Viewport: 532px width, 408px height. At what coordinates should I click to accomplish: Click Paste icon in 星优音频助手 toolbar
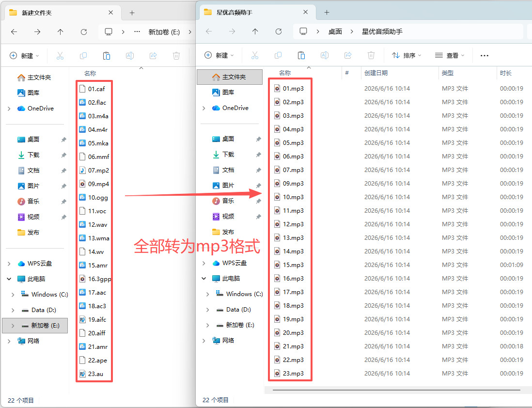(x=301, y=55)
